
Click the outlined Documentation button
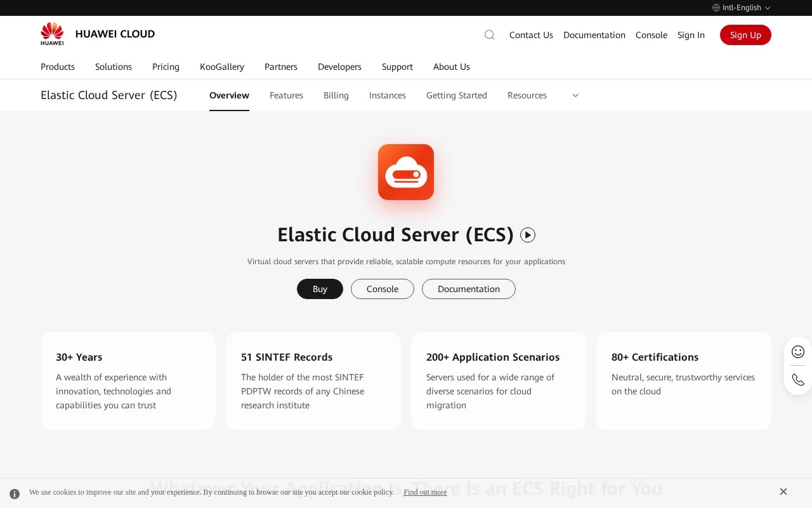click(x=469, y=289)
